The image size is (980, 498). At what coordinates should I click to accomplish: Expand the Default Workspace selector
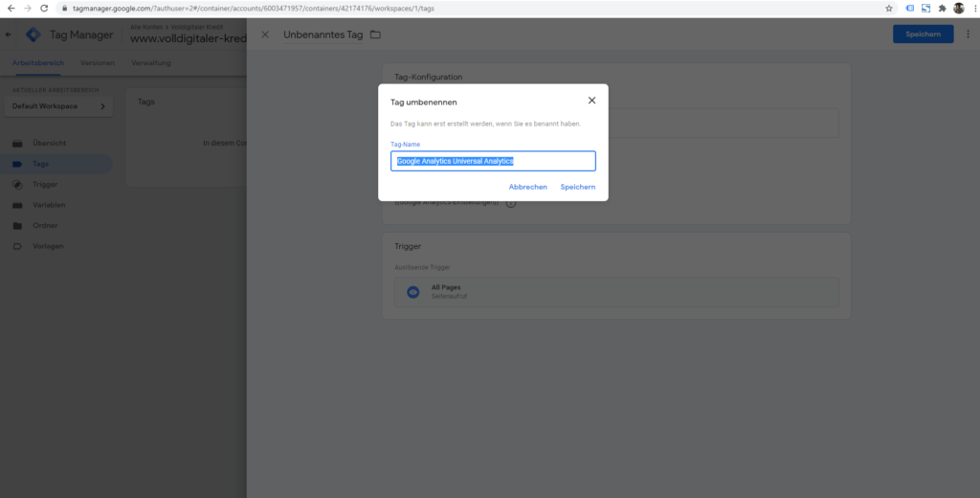coord(58,106)
